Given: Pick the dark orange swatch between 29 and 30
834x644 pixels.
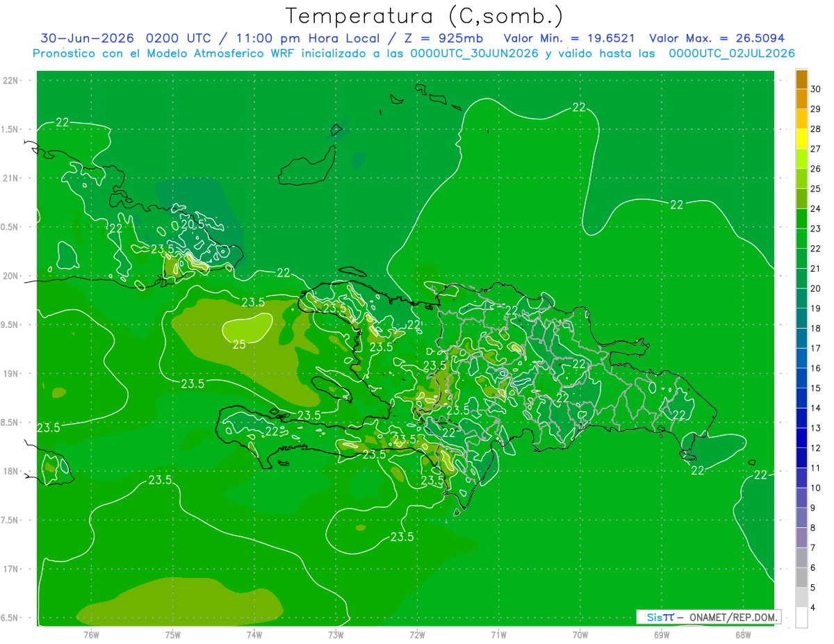Looking at the screenshot, I should (801, 99).
